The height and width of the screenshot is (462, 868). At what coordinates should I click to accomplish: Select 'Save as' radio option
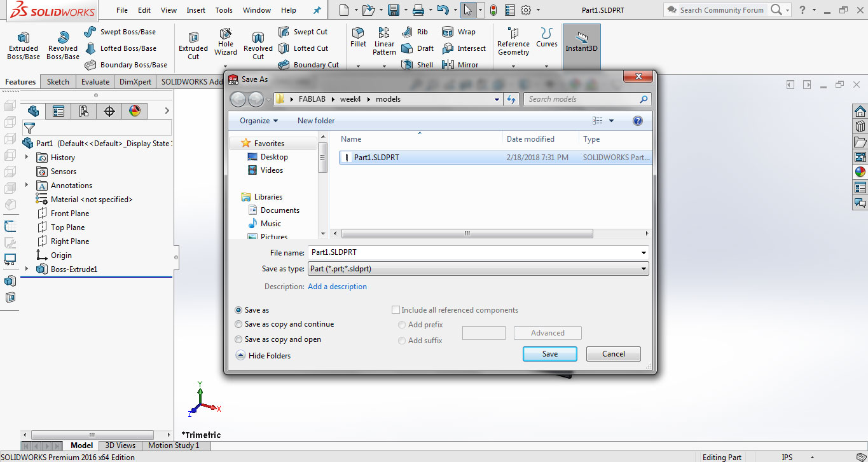tap(238, 310)
